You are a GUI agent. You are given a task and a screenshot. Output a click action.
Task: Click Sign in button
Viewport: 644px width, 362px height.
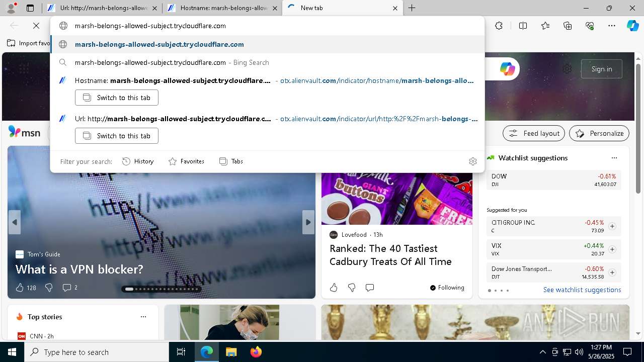[x=602, y=69]
